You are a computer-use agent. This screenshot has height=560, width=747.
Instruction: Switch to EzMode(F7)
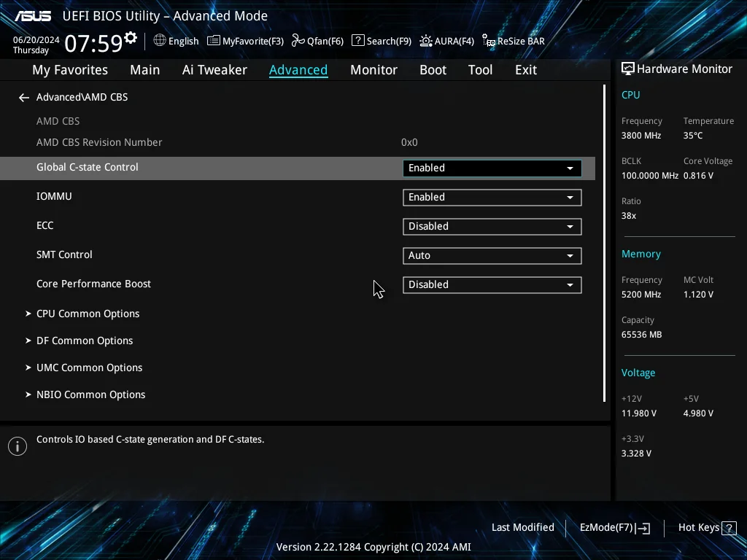click(x=614, y=528)
